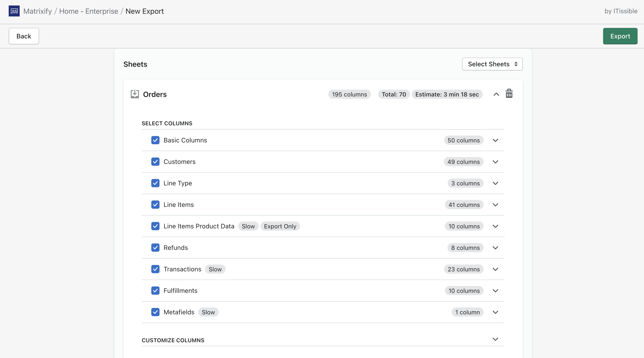
Task: Expand the Line Items column group
Action: click(x=495, y=205)
